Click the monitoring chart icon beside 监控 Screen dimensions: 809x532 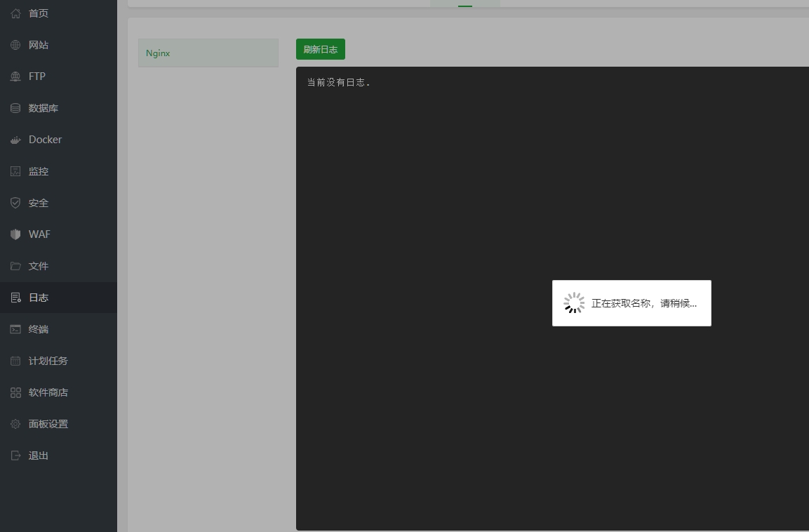(x=15, y=171)
